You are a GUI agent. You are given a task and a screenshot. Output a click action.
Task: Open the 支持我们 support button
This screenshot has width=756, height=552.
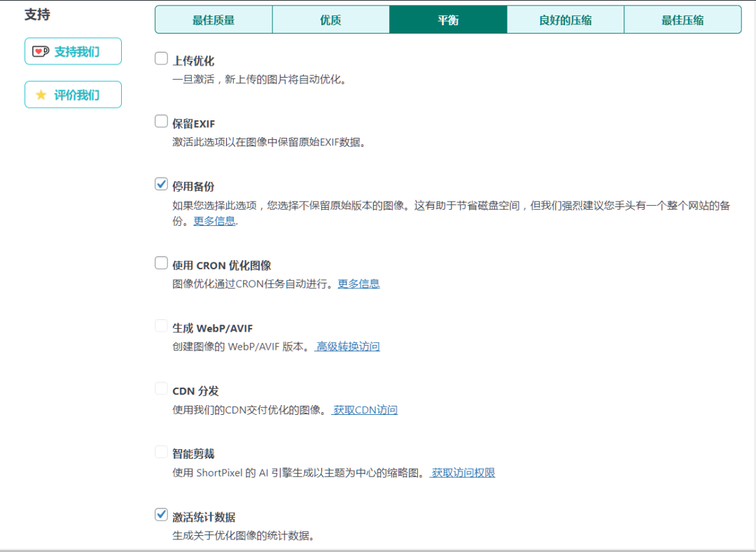pos(73,52)
